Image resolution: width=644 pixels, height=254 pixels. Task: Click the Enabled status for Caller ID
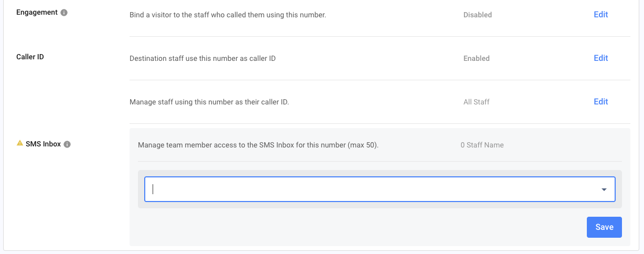point(477,58)
